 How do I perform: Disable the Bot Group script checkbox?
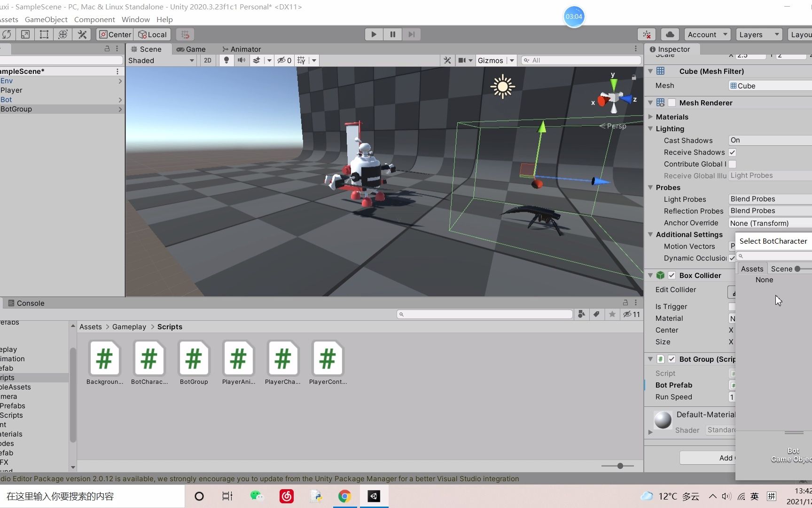click(x=671, y=359)
